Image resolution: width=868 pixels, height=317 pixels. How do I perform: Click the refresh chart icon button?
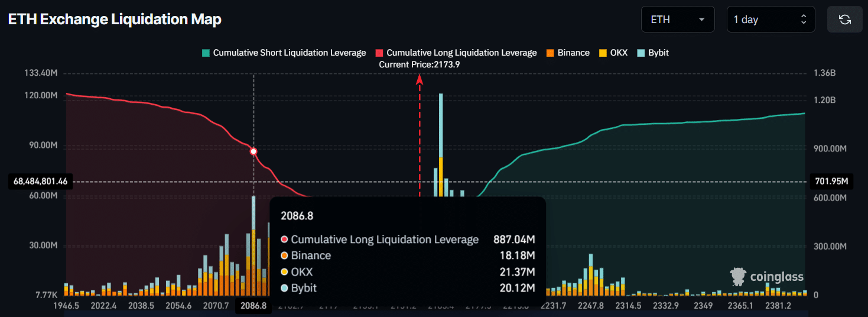(x=845, y=20)
